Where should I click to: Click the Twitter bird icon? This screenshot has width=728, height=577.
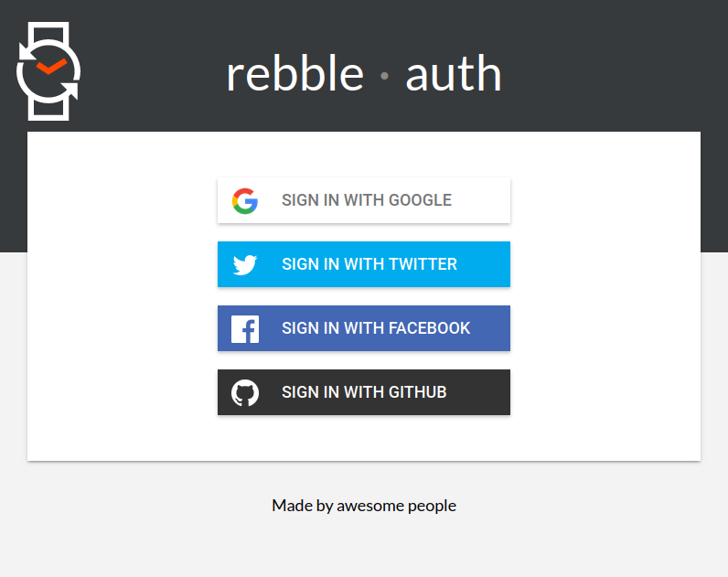pyautogui.click(x=245, y=264)
